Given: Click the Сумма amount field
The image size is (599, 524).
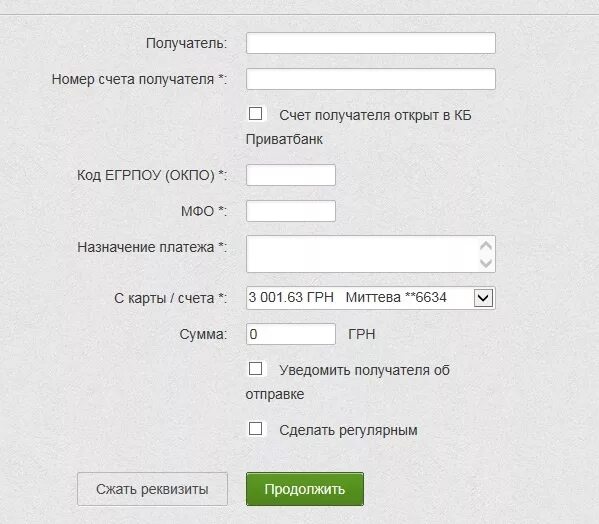Looking at the screenshot, I should click(291, 334).
